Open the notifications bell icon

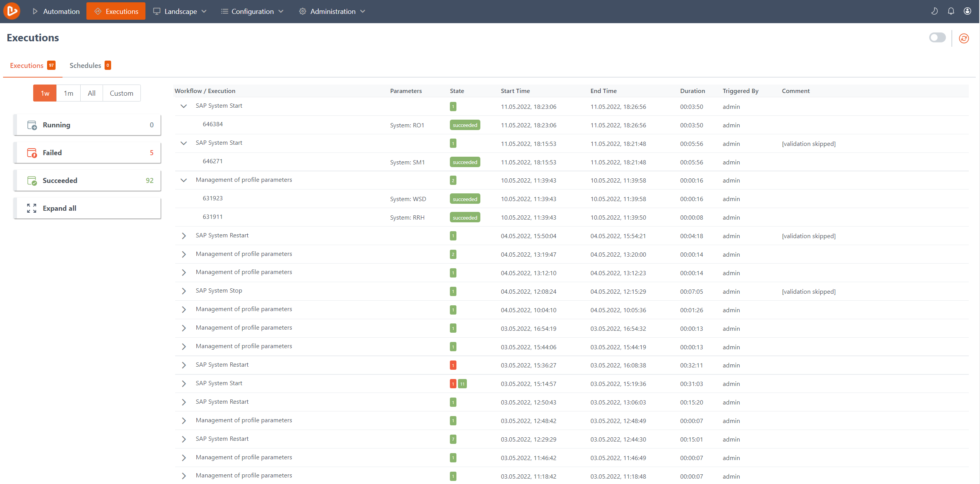click(951, 11)
